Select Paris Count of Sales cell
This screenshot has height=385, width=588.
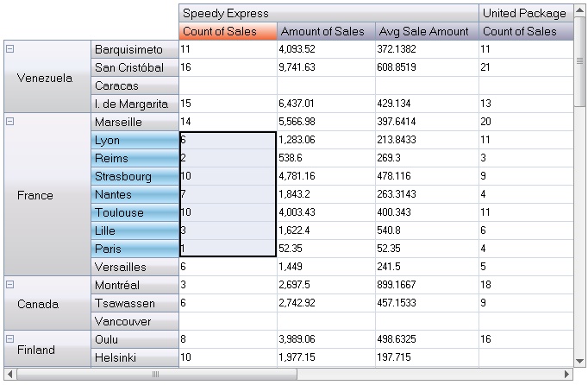click(x=228, y=249)
